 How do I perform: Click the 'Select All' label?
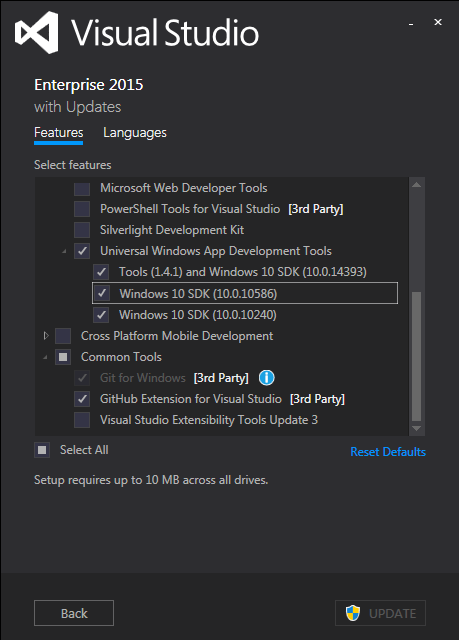point(84,450)
